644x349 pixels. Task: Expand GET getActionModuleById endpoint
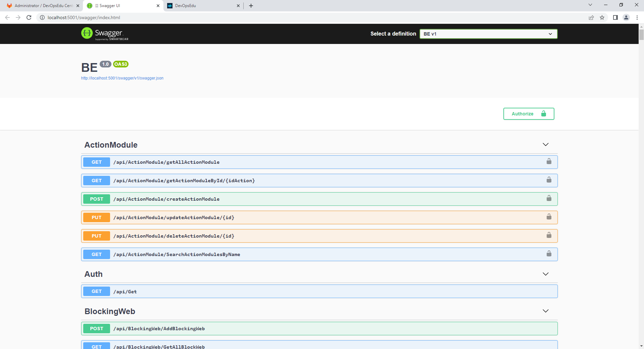click(319, 181)
